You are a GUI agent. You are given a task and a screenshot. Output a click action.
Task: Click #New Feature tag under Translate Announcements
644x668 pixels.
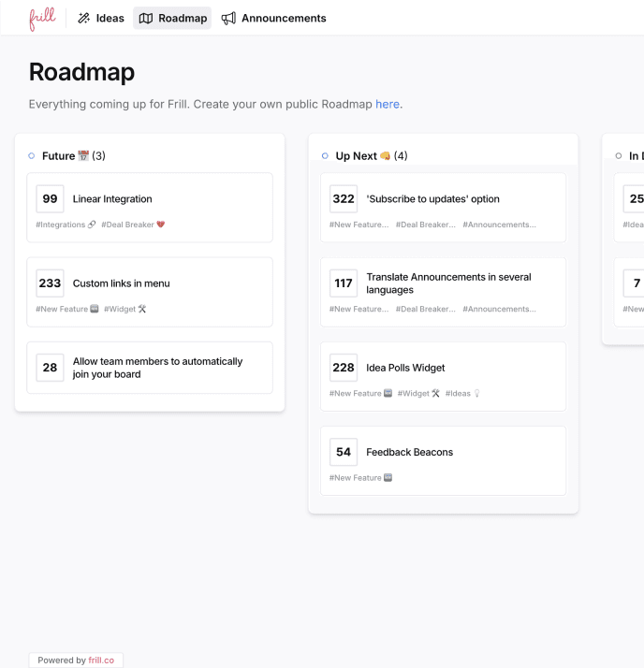[x=359, y=309]
